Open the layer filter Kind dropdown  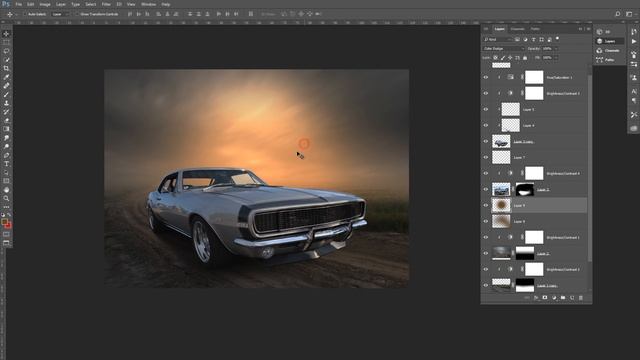click(x=497, y=40)
